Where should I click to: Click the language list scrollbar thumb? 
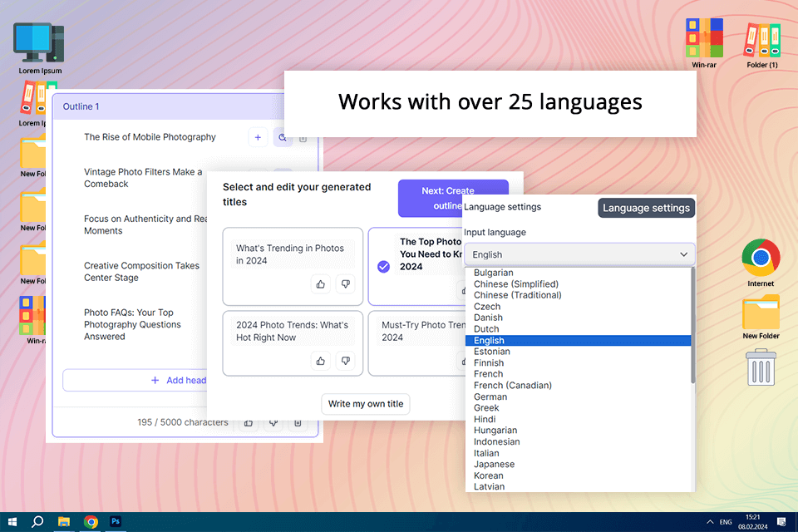[693, 326]
